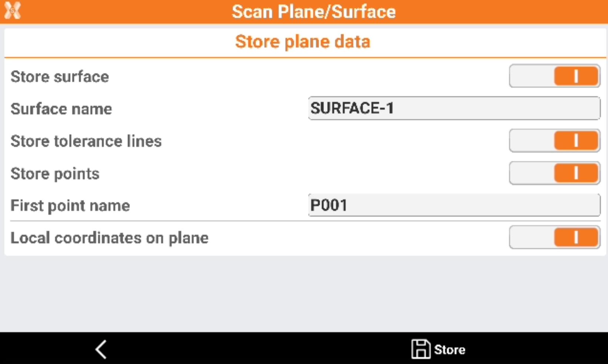Disable the Store surface toggle
Image resolution: width=608 pixels, height=364 pixels.
click(x=554, y=76)
